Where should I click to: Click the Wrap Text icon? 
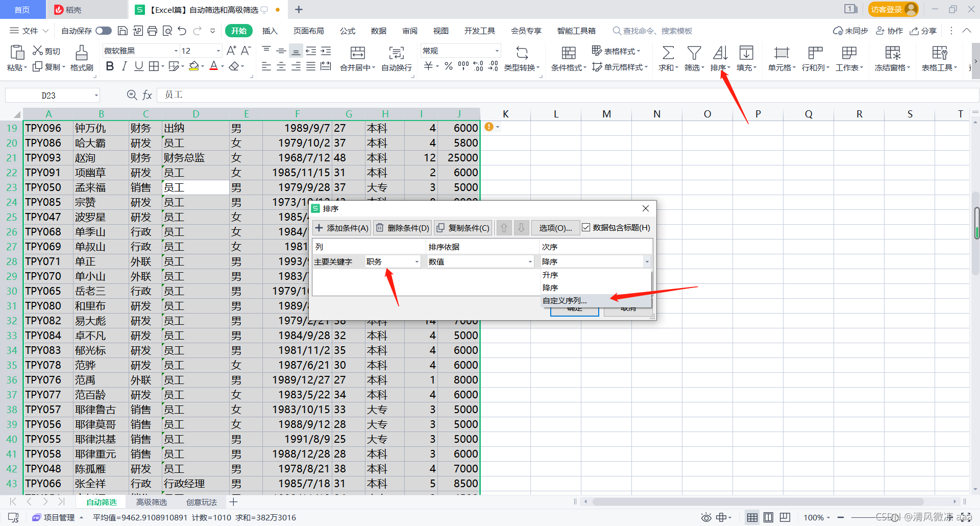396,53
